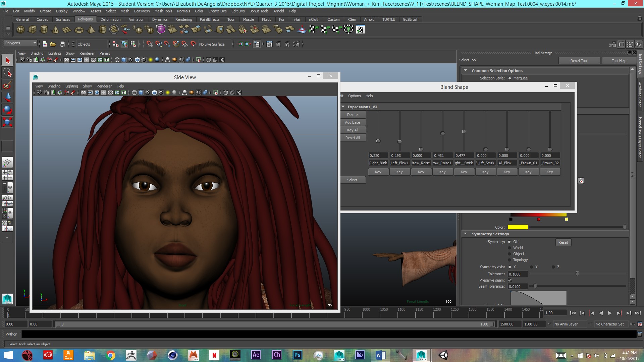
Task: Open Photoshop from the taskbar
Action: coord(298,355)
